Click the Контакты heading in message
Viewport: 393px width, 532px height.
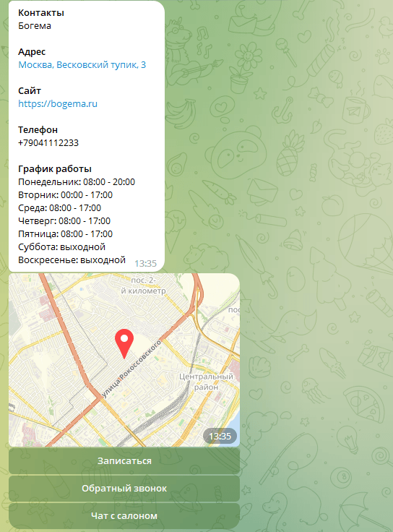pyautogui.click(x=41, y=13)
